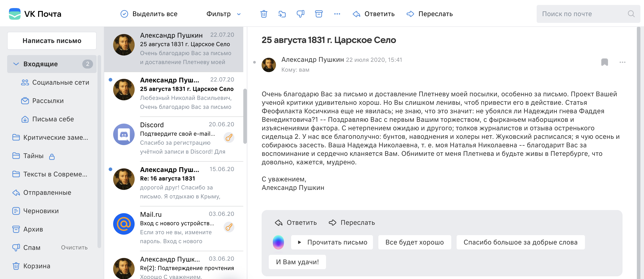Mark as spam using thumbs-down icon
This screenshot has height=279, width=644.
pyautogui.click(x=300, y=14)
